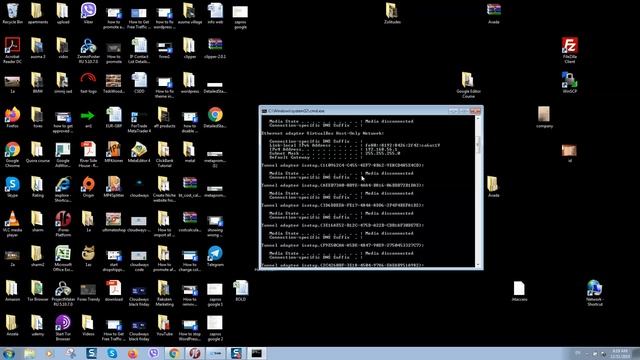
Task: Select the ultimateshop image file
Action: tap(114, 219)
